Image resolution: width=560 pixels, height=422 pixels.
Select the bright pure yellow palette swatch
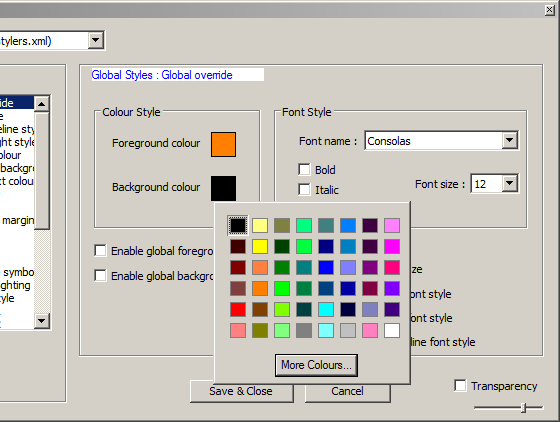(260, 246)
